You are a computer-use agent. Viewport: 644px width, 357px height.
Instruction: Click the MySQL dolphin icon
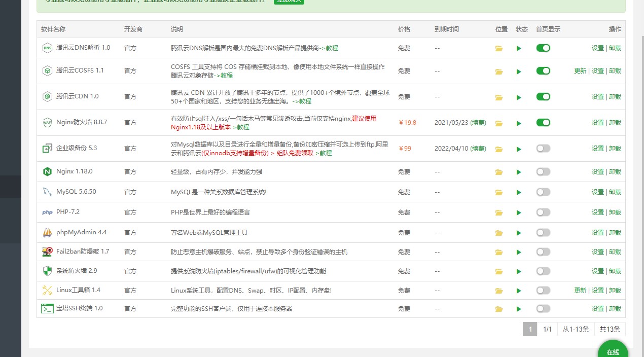47,192
